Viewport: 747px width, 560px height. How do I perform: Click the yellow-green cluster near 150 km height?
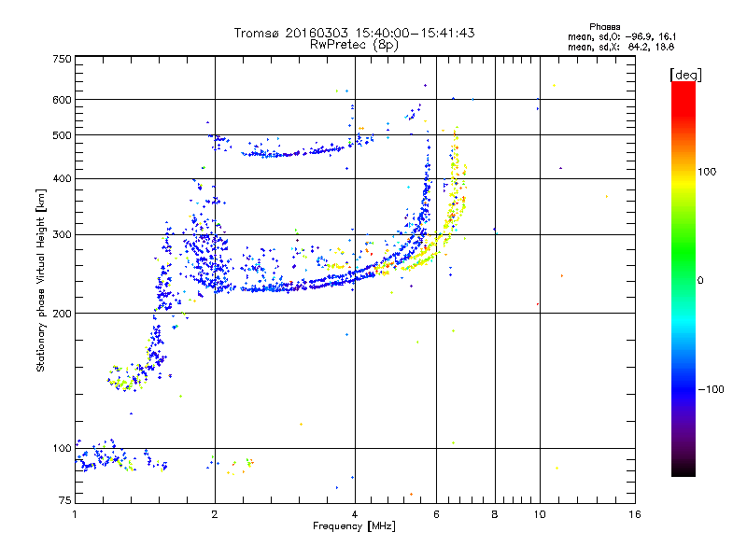pyautogui.click(x=125, y=378)
